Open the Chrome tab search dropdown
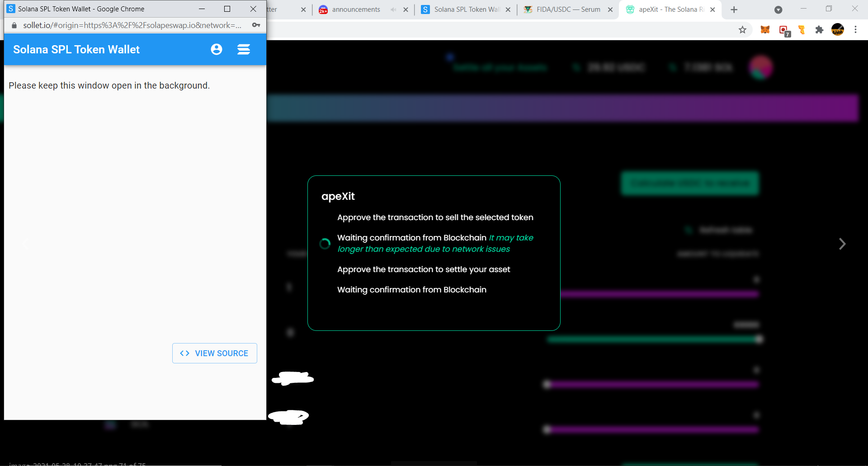Screen dimensions: 868x466 click(x=778, y=9)
